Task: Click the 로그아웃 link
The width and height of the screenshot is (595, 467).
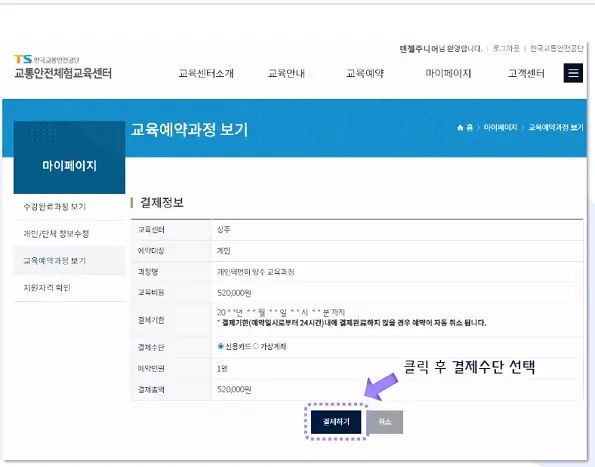Action: click(506, 48)
